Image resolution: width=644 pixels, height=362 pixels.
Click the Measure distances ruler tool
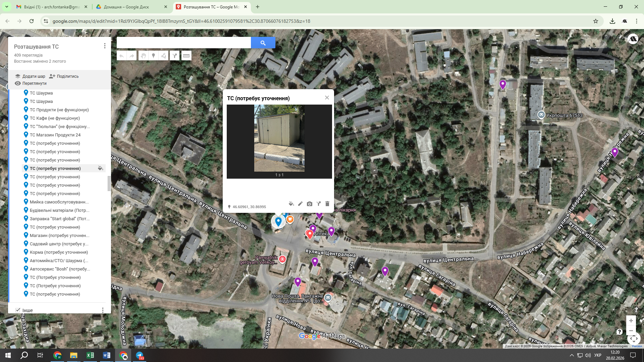click(186, 56)
